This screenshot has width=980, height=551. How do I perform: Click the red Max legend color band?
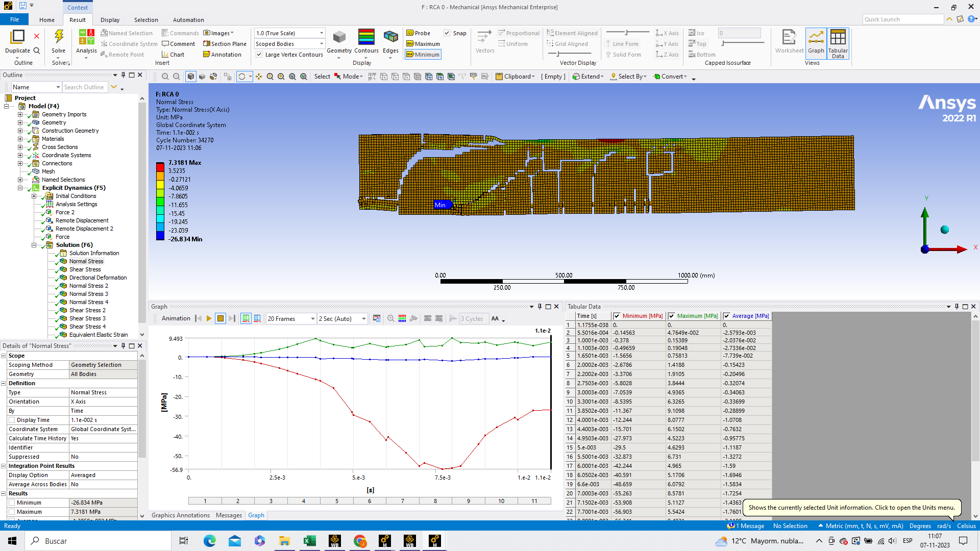point(160,167)
